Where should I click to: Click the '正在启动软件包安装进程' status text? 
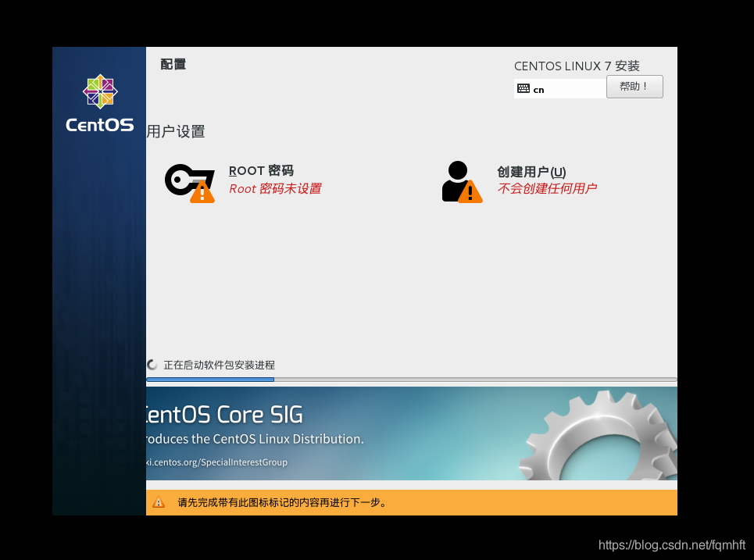point(220,365)
